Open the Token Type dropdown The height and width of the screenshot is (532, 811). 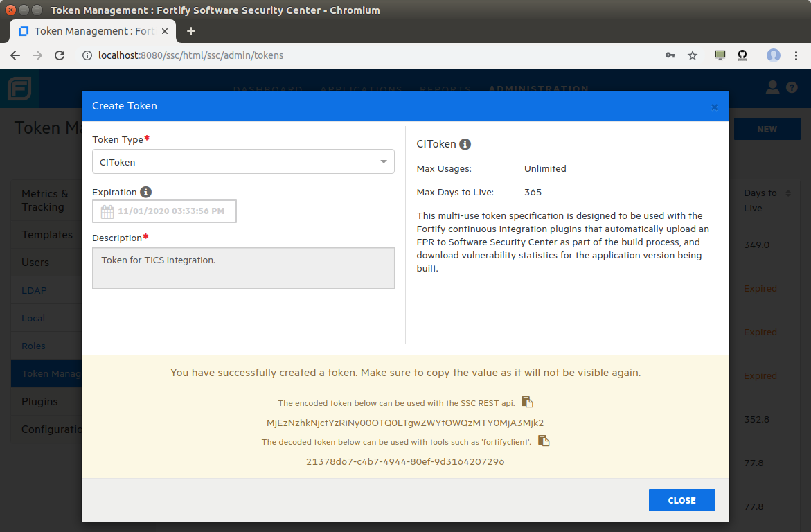(243, 161)
